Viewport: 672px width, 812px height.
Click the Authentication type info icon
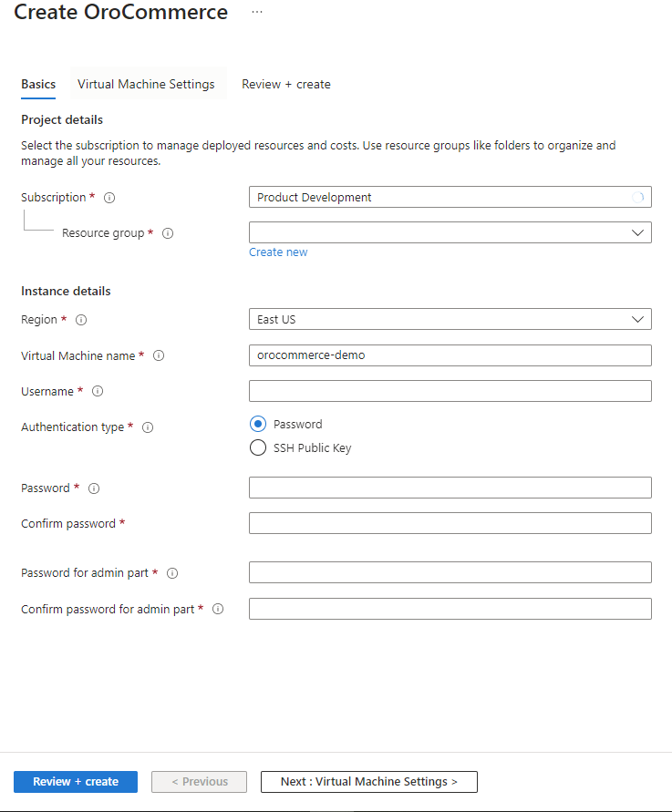click(x=148, y=427)
